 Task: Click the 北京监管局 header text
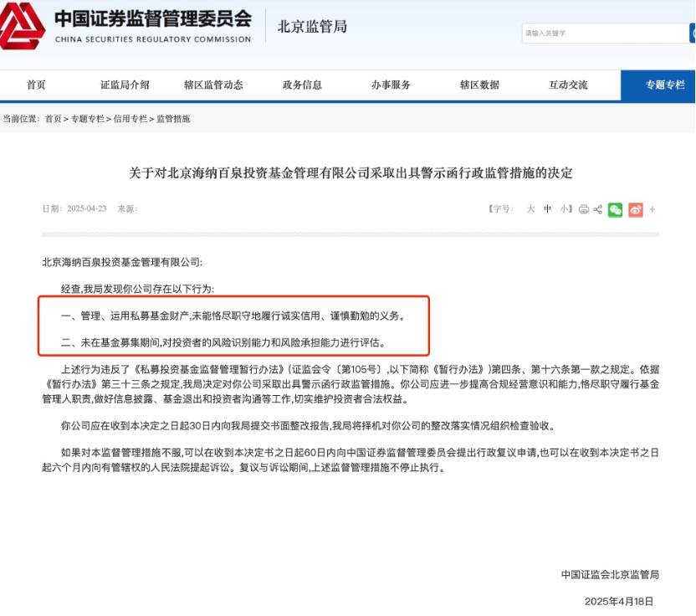tap(313, 27)
